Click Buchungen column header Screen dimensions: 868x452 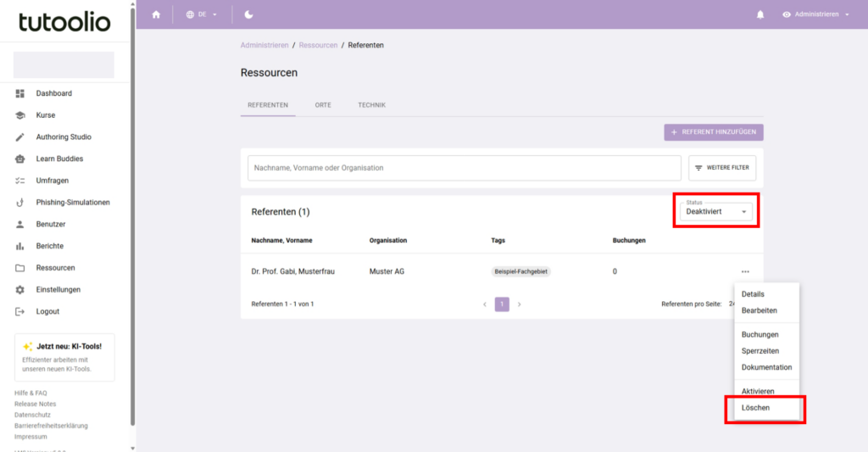(x=629, y=240)
